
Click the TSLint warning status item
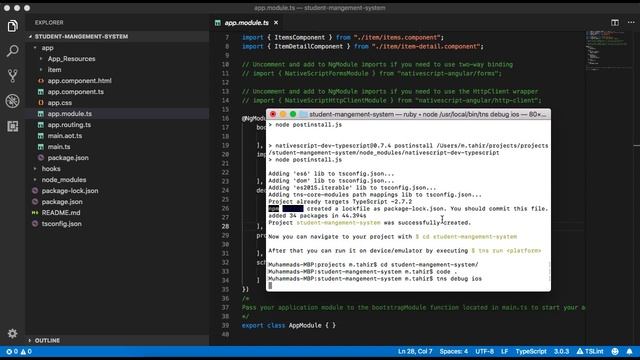(x=590, y=351)
